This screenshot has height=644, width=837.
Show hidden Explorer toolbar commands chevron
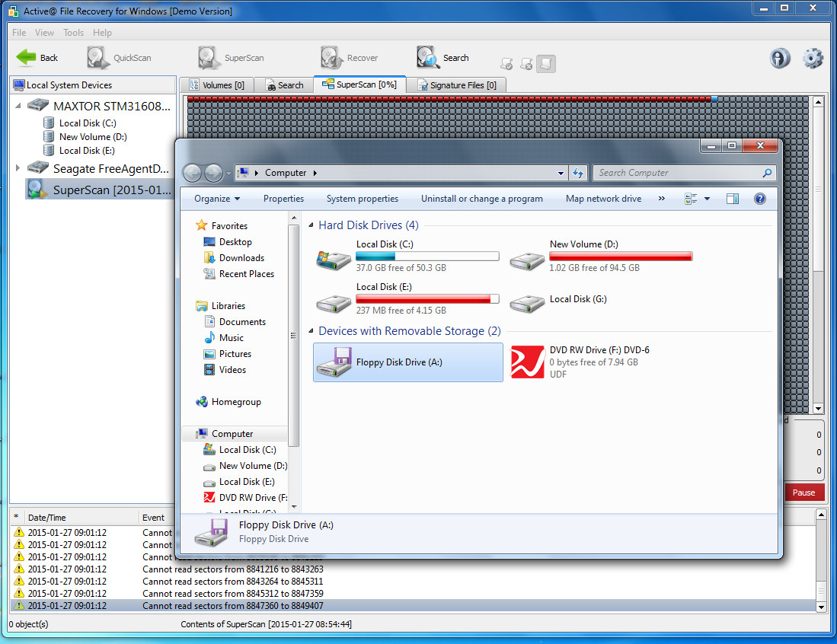pos(661,199)
